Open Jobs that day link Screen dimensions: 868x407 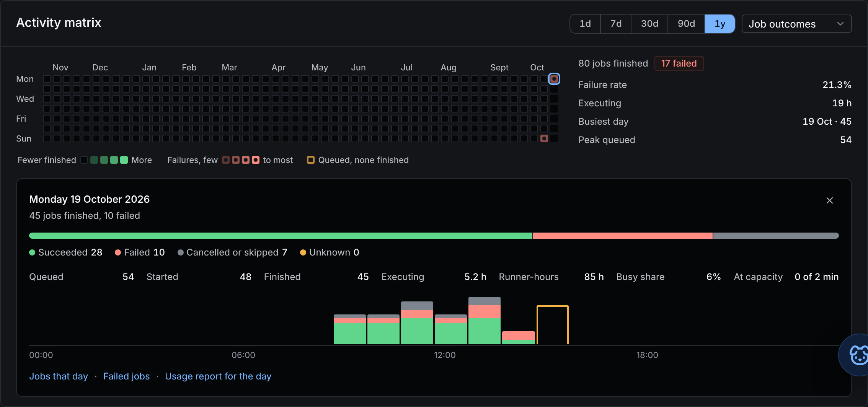pos(59,376)
